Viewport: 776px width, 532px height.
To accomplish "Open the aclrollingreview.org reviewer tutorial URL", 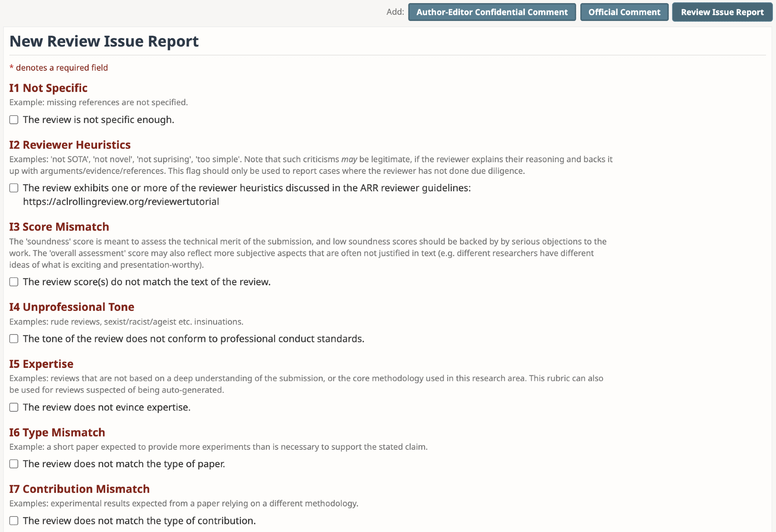I will [x=121, y=202].
